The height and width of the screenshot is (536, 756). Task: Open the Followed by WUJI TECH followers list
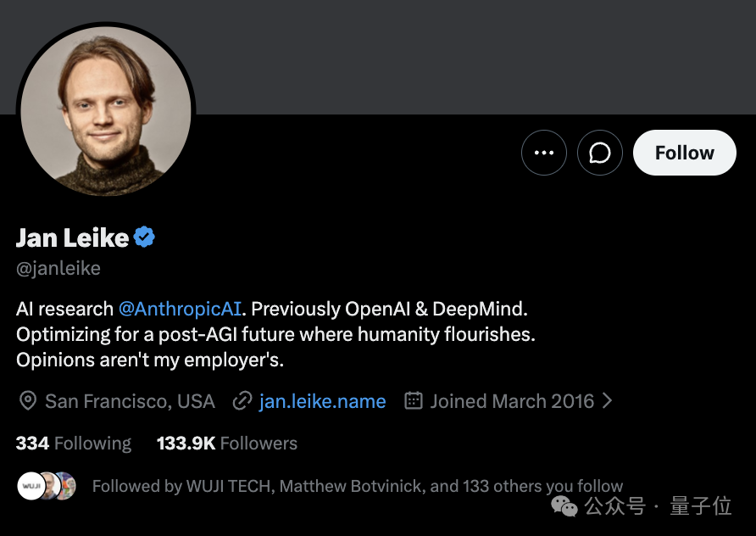click(358, 486)
